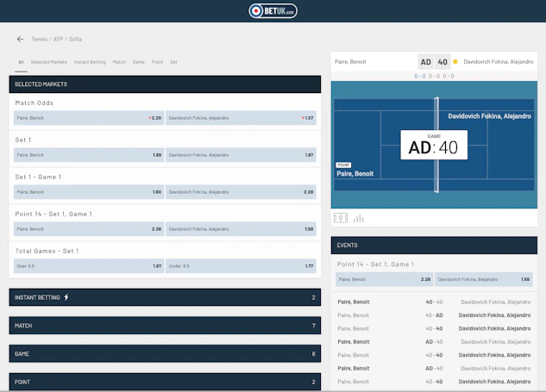
Task: Bet Paire Point 14 in Events panel
Action: coord(385,279)
